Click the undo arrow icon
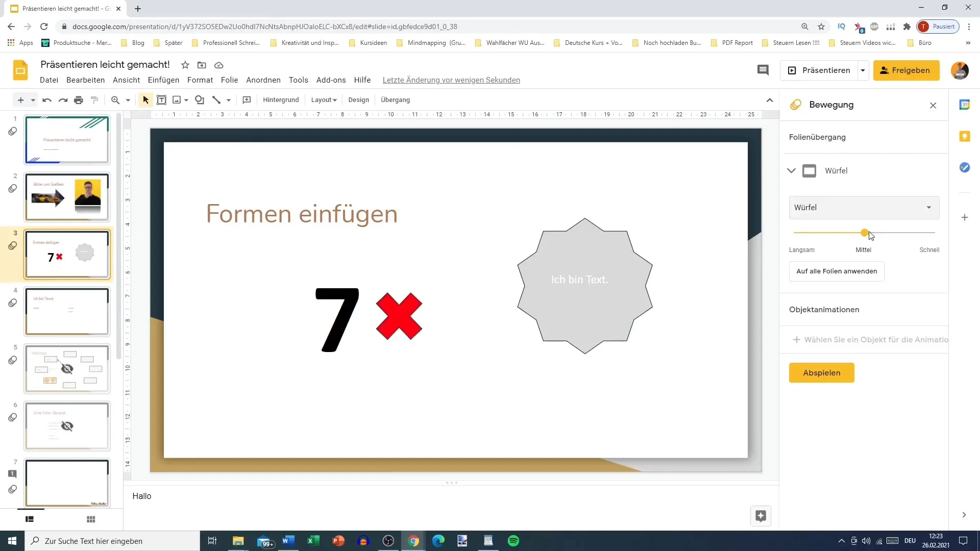Viewport: 980px width, 551px height. pos(47,100)
